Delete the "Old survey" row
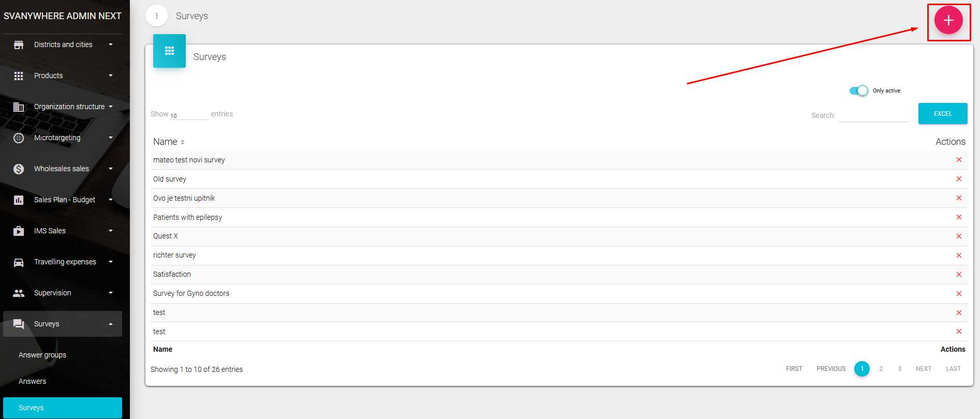 tap(958, 179)
